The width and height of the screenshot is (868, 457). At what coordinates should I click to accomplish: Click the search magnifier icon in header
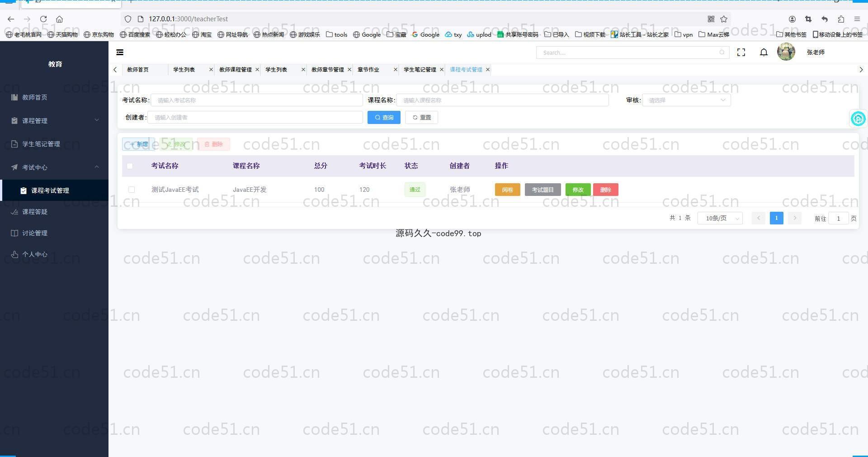(722, 52)
